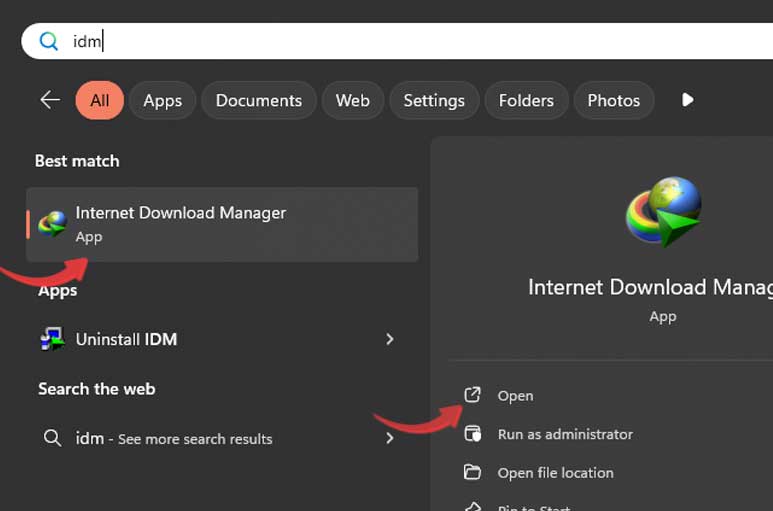Click the web search magnifier icon beside idm

[52, 438]
